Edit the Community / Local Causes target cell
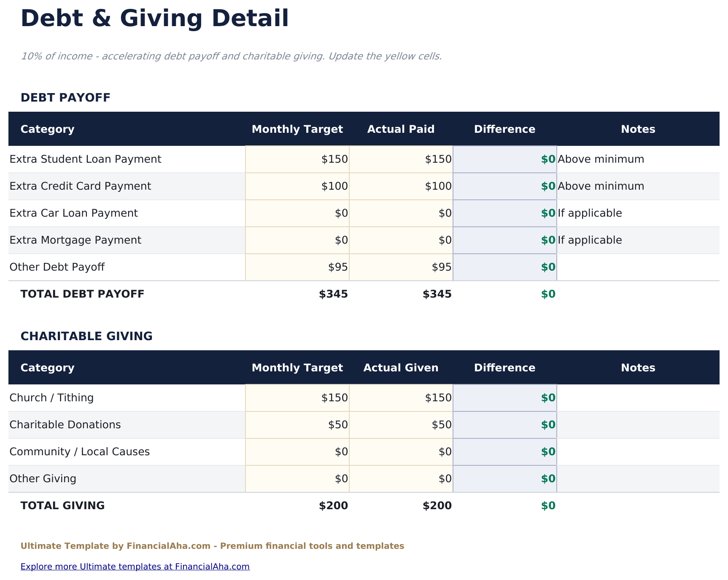 tap(297, 451)
